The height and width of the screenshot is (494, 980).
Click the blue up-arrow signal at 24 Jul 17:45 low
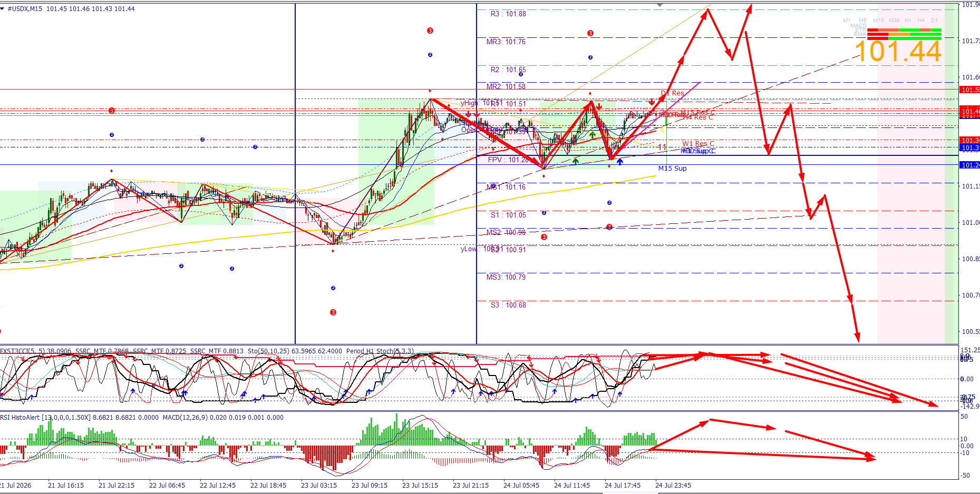(x=620, y=162)
